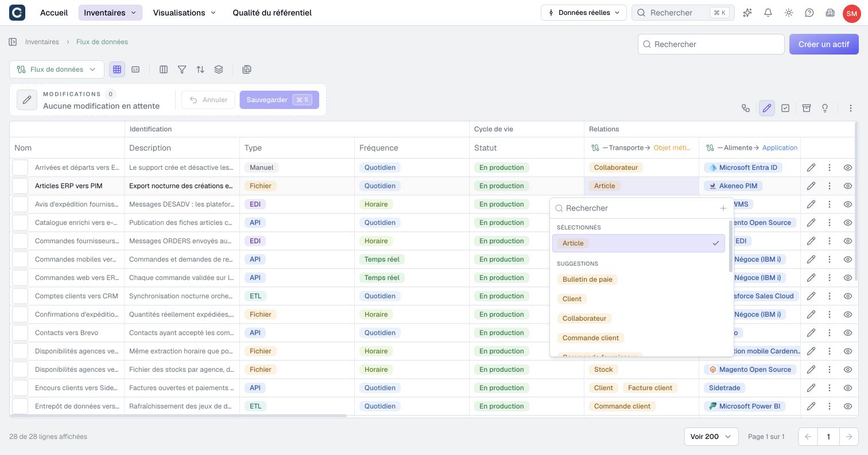Open the organization building icon

830,13
